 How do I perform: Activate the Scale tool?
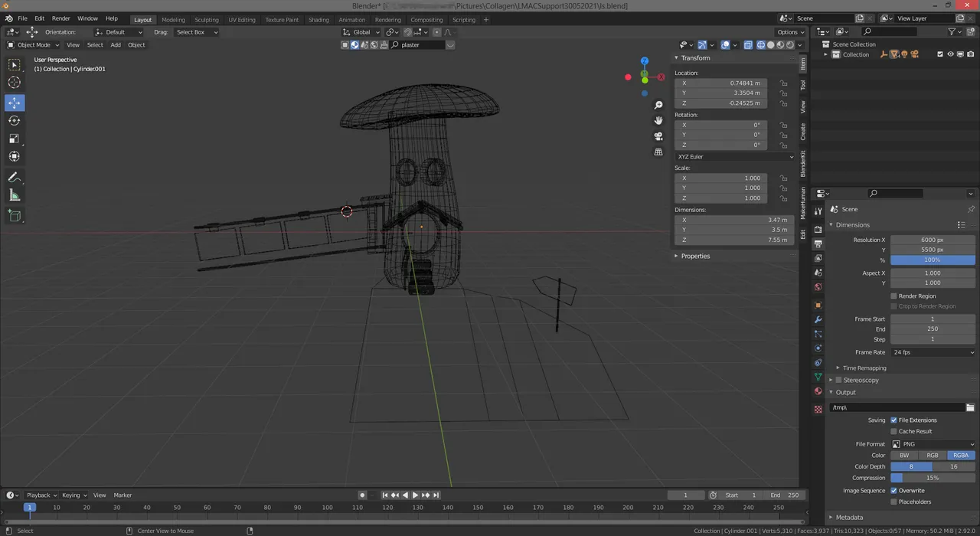pyautogui.click(x=15, y=139)
